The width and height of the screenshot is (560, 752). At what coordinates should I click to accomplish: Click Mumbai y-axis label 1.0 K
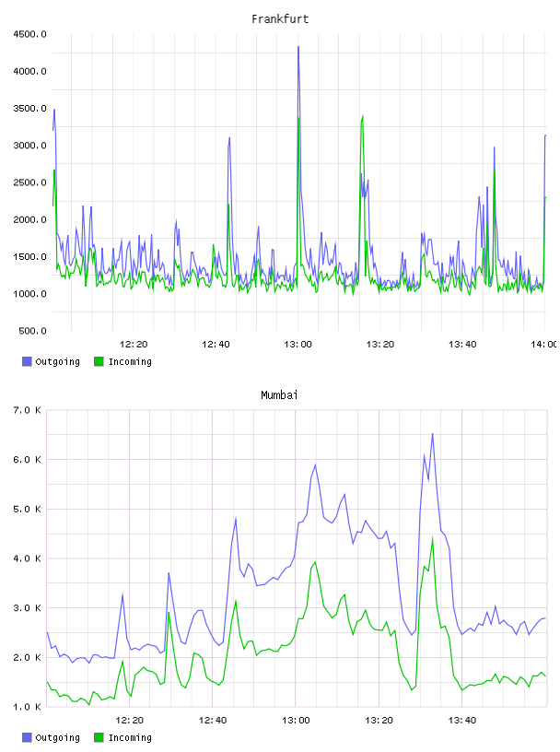27,707
